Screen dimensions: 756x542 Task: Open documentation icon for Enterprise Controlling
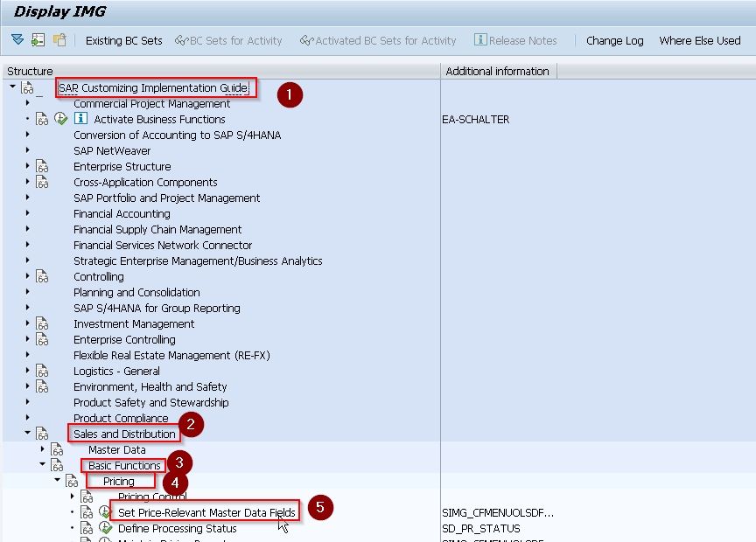pos(42,340)
